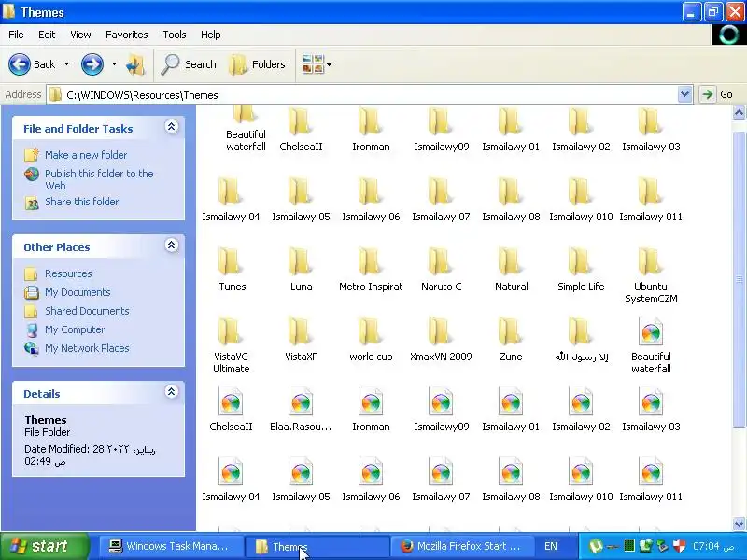Select the world cup folder
Image resolution: width=747 pixels, height=560 pixels.
point(371,339)
